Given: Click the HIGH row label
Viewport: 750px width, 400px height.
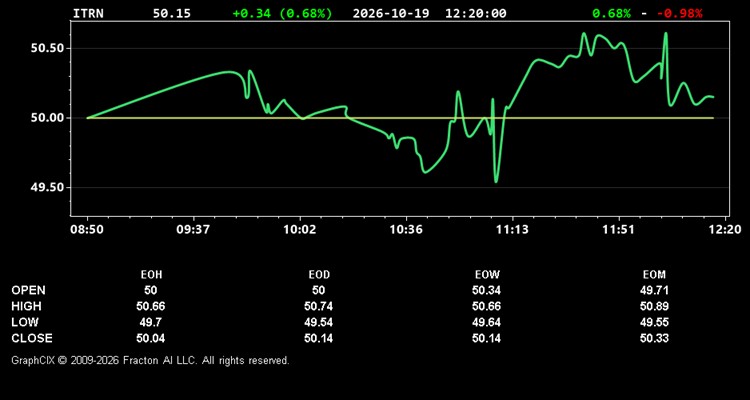Looking at the screenshot, I should pyautogui.click(x=26, y=306).
